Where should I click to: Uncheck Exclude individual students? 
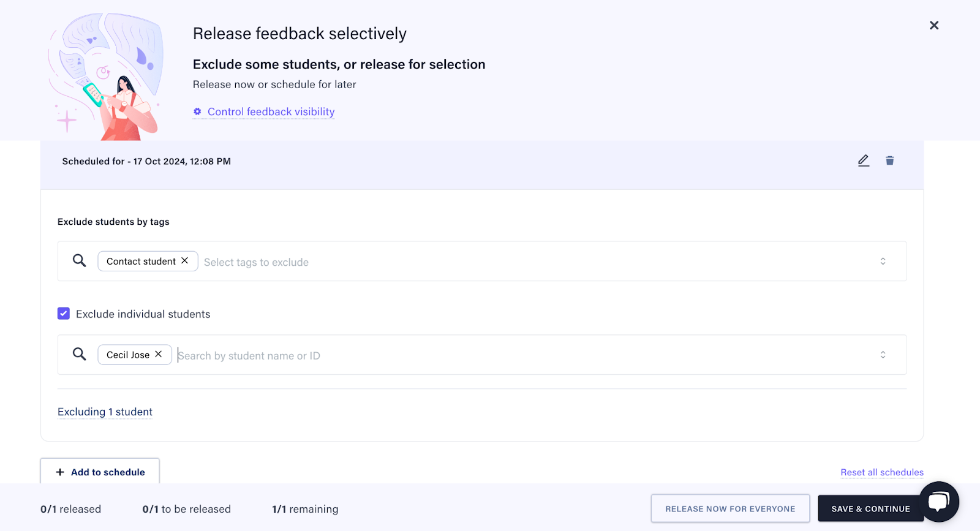(x=64, y=314)
